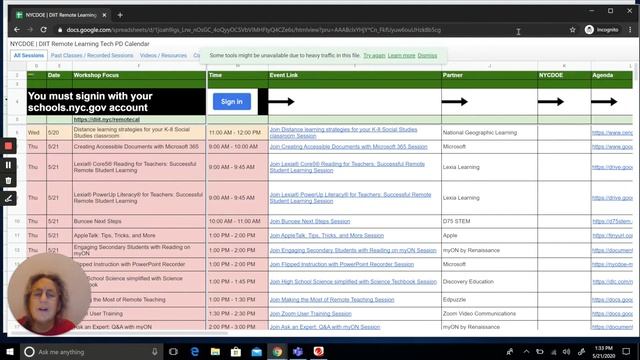The image size is (640, 360).
Task: Select the All Sessions sheet tab
Action: point(29,55)
